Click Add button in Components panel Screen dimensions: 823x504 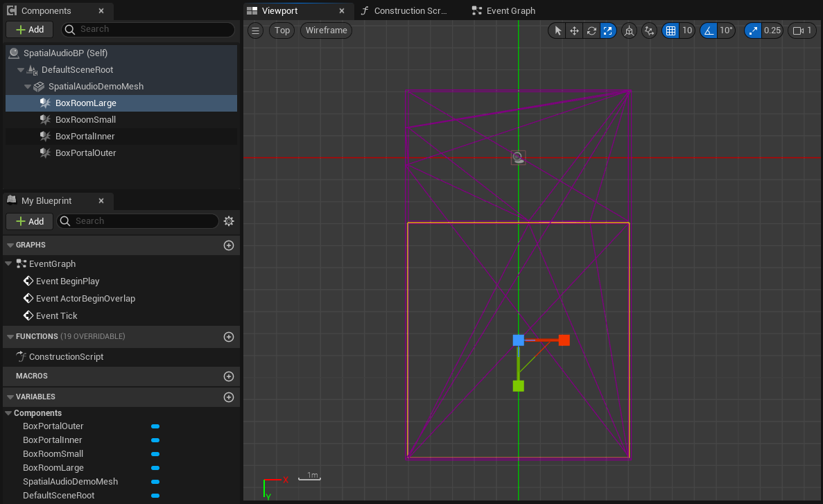tap(30, 29)
